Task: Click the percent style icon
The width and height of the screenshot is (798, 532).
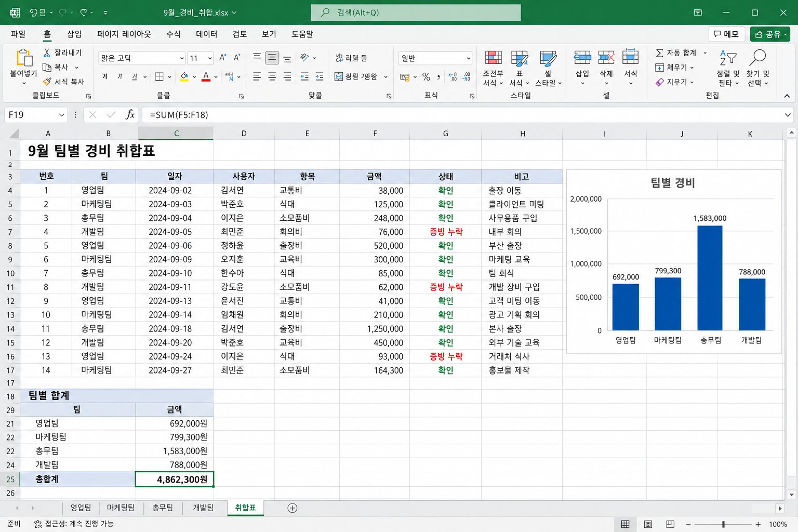Action: point(426,77)
